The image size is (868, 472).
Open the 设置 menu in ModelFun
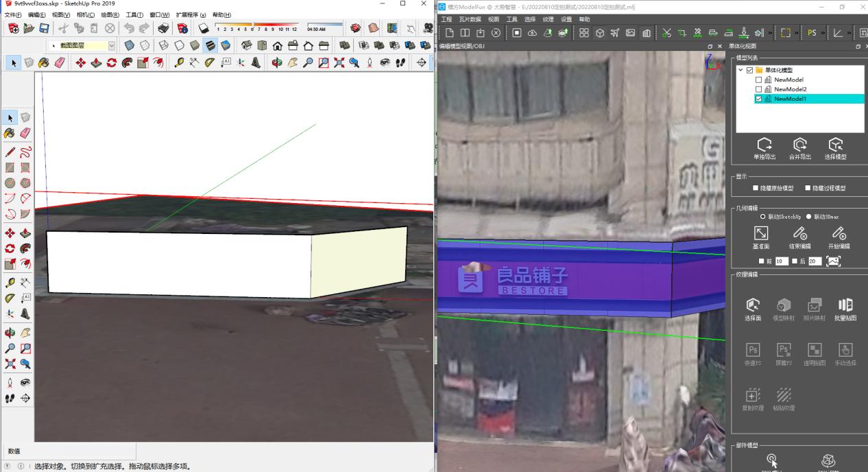coord(566,19)
